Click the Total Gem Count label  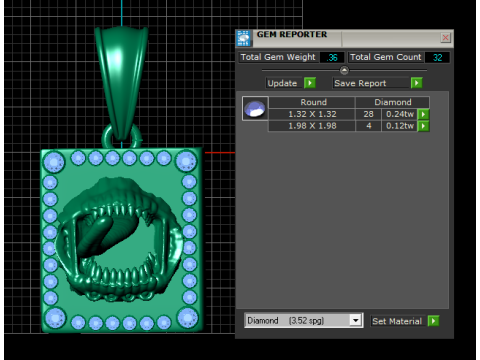[x=385, y=57]
